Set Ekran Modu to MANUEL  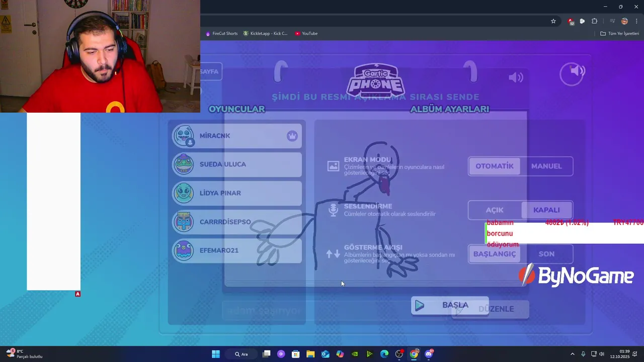(546, 166)
